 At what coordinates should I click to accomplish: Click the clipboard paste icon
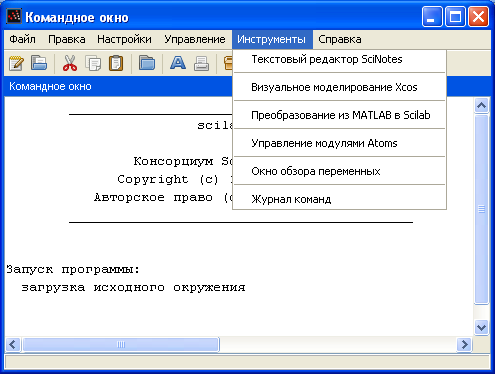(116, 63)
